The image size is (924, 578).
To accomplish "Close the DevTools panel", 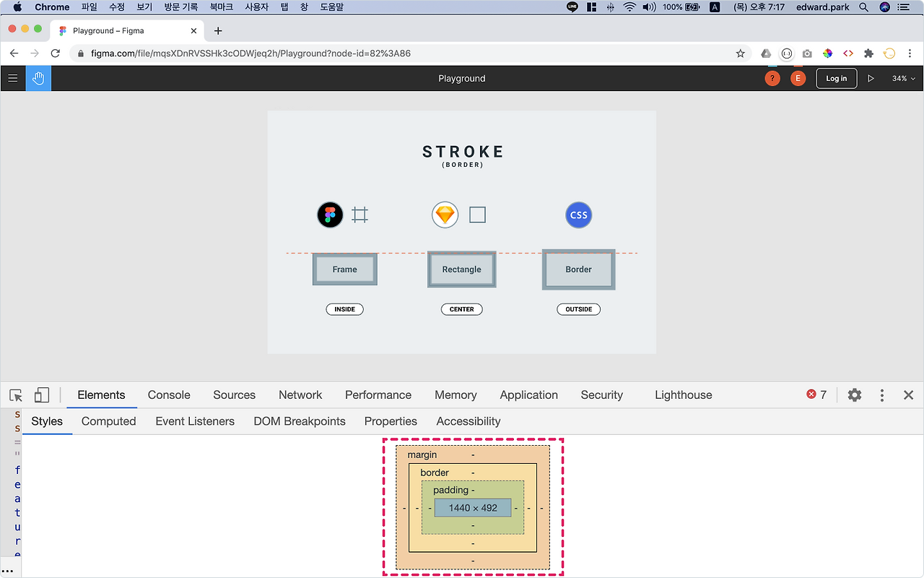I will pyautogui.click(x=909, y=394).
